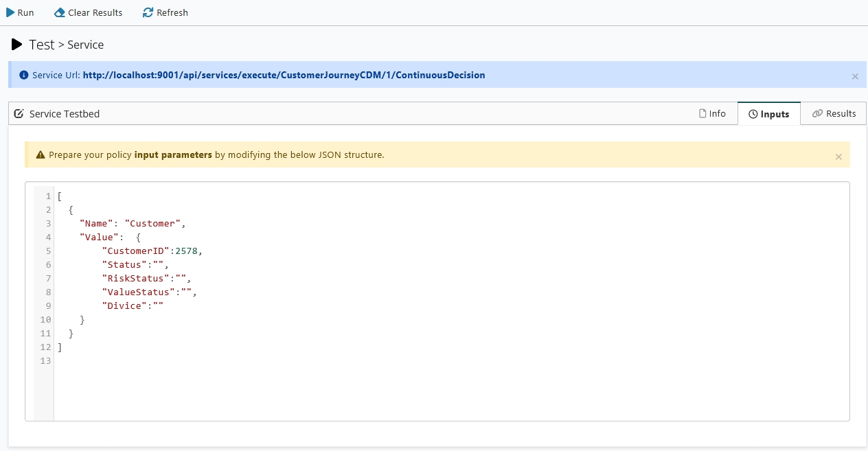
Task: Open the ContinuousDecision service URL link
Action: pyautogui.click(x=284, y=76)
